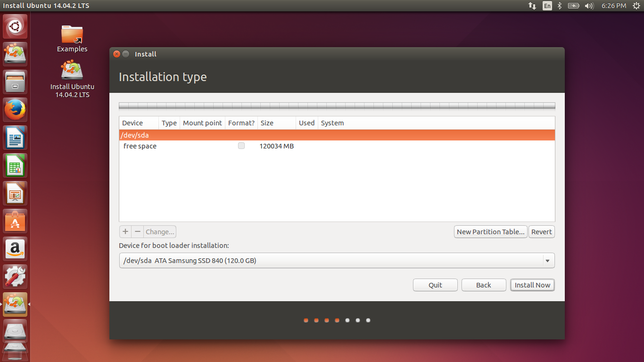644x362 pixels.
Task: Click the Install Now button
Action: pyautogui.click(x=532, y=285)
